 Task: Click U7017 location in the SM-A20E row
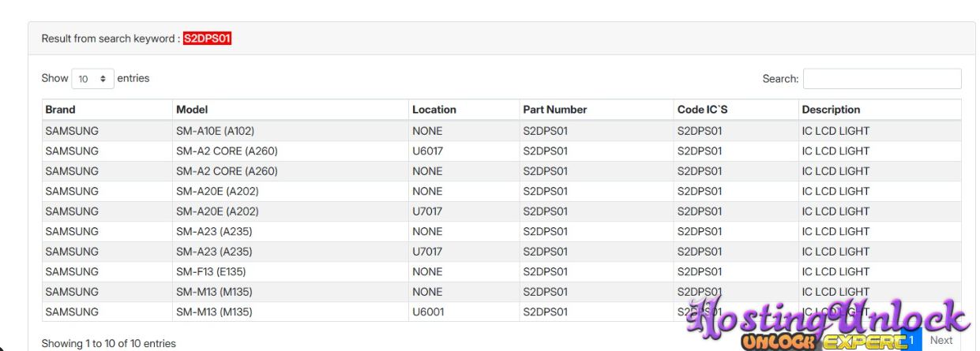(428, 211)
